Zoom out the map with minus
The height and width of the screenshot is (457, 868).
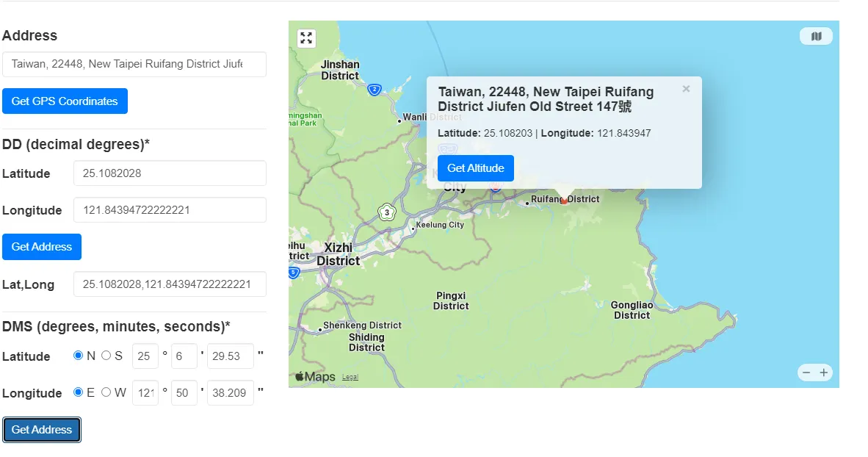pyautogui.click(x=806, y=373)
